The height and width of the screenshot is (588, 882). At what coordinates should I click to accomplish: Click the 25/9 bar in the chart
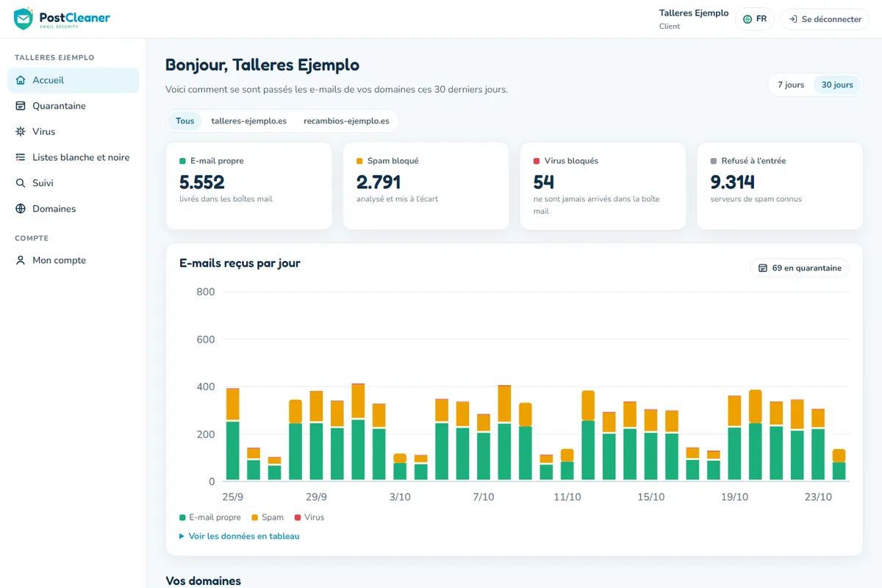[233, 434]
